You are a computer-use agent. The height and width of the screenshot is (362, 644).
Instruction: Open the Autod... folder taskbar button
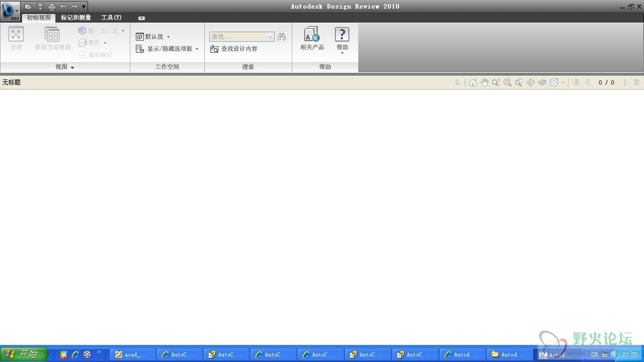[511, 354]
